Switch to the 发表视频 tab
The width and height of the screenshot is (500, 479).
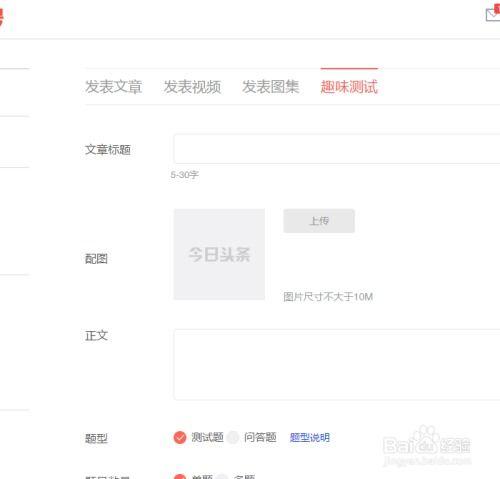pos(192,87)
